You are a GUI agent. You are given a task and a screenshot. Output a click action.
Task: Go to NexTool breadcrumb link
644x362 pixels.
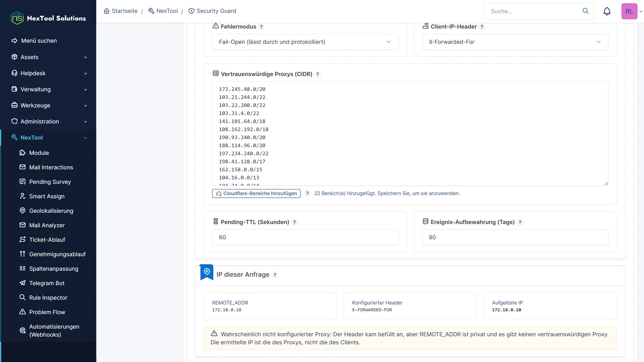coord(167,11)
